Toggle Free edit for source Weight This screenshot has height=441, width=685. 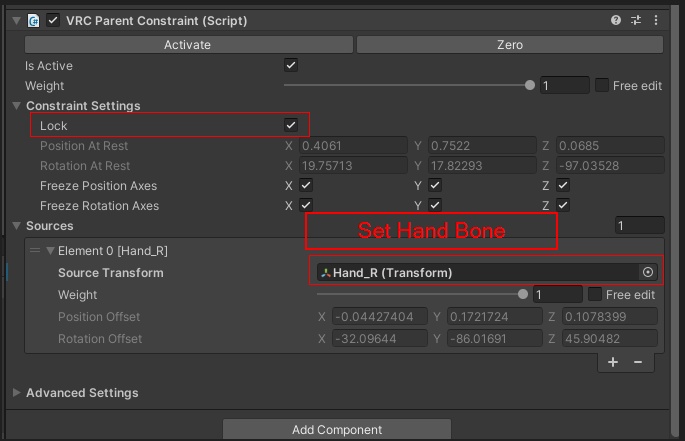click(x=595, y=294)
